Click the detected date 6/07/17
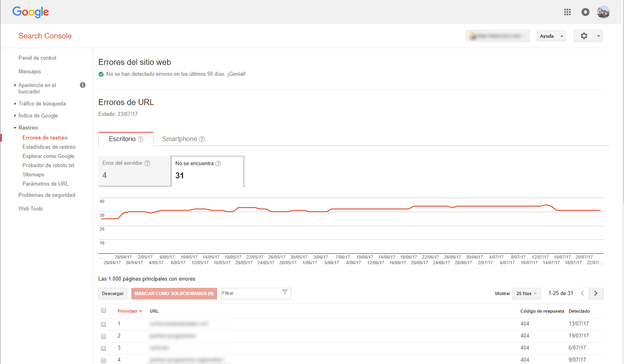 [x=577, y=348]
